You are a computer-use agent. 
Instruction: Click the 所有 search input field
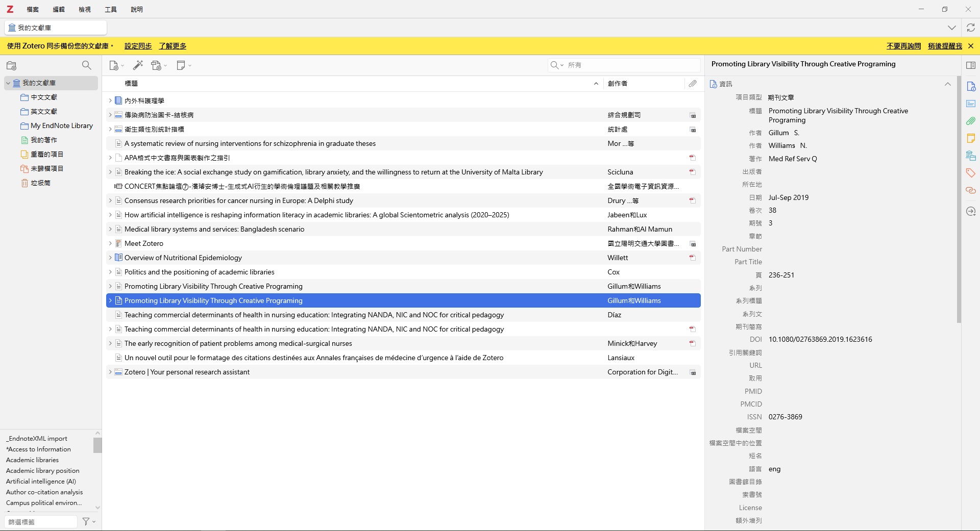coord(632,65)
